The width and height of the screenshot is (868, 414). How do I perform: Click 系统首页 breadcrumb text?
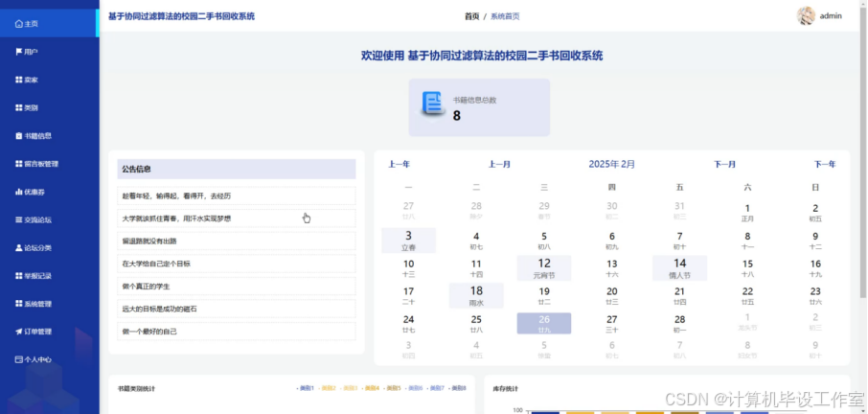click(x=505, y=16)
